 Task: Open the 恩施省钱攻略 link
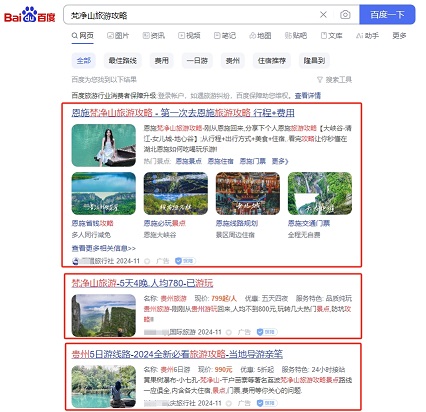[x=92, y=223]
